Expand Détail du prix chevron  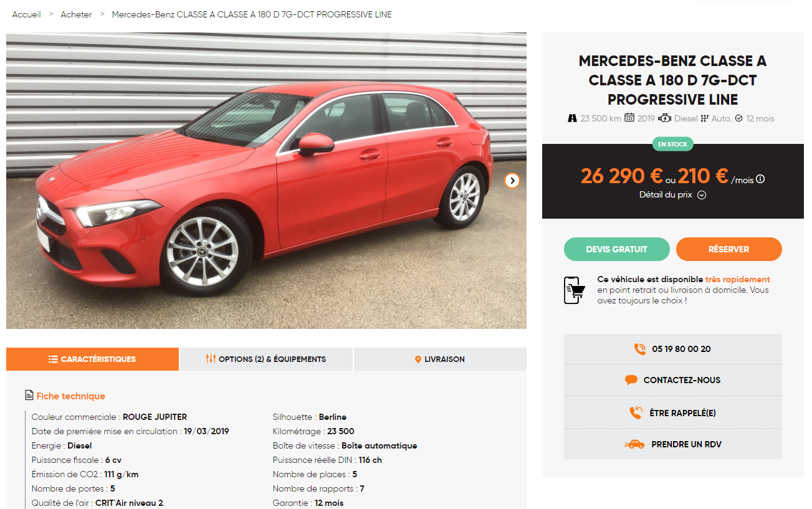[x=701, y=195]
